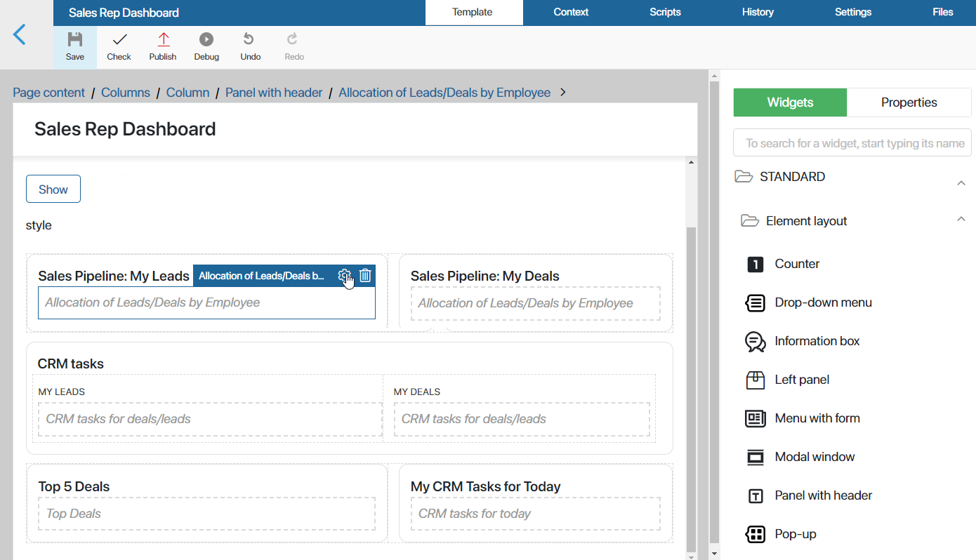Undo the last change
976x560 pixels.
click(x=249, y=39)
